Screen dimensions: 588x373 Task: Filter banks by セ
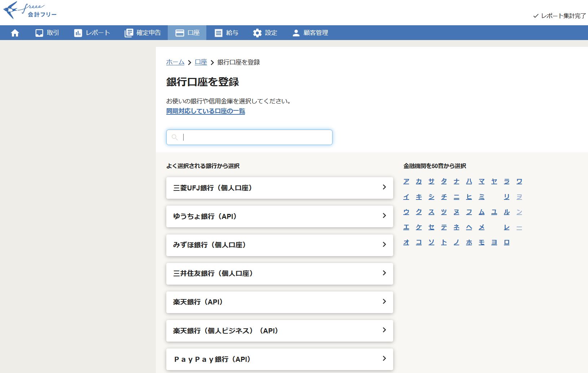click(x=431, y=227)
